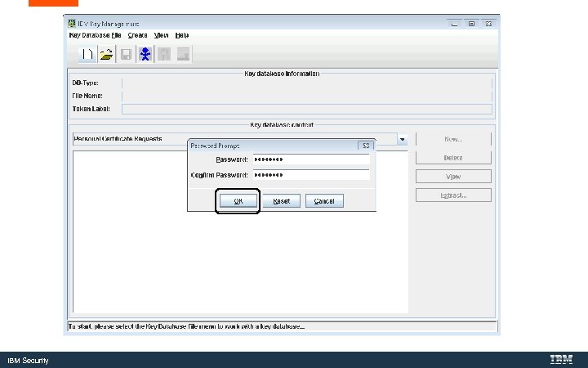Viewport: 588px width, 368px height.
Task: Open the Help menu
Action: tap(182, 35)
